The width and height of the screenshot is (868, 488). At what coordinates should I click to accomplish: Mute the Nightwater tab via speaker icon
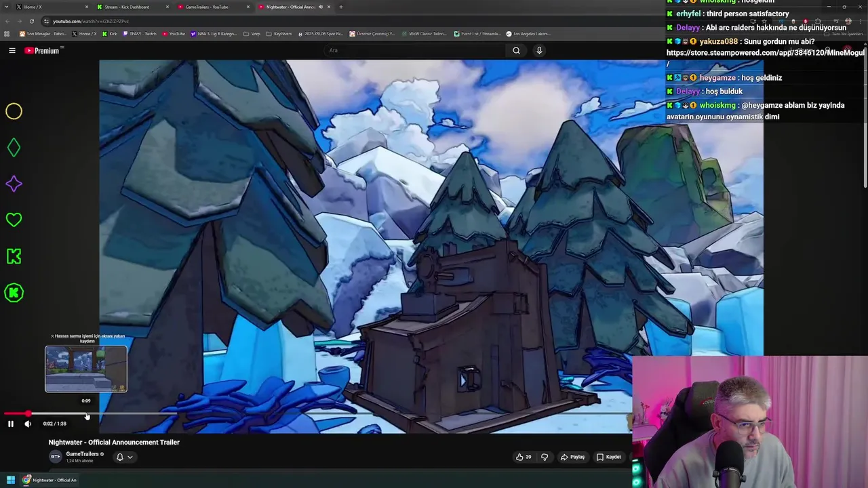tap(321, 7)
